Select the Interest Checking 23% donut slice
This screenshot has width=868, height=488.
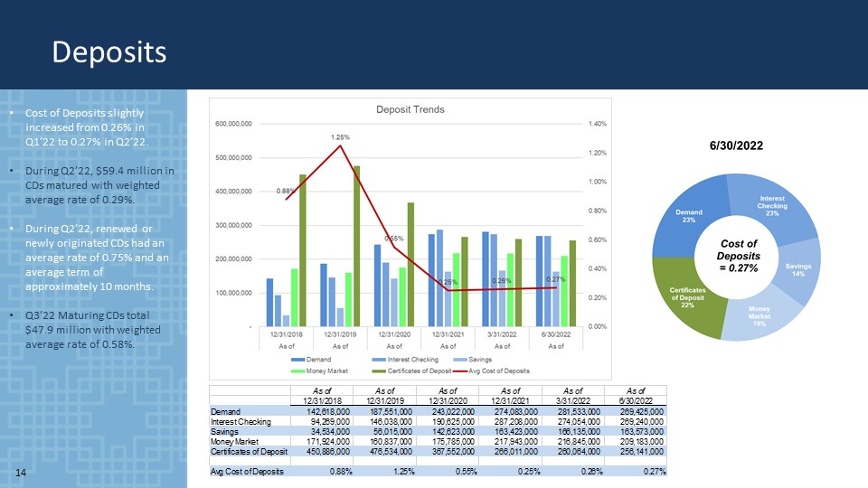[771, 205]
